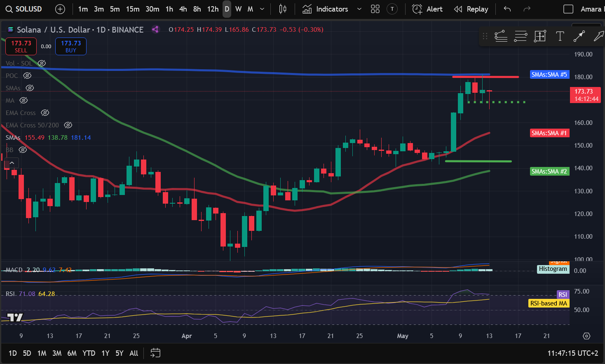Select the trend line with levels tool
605x364 pixels.
(501, 36)
